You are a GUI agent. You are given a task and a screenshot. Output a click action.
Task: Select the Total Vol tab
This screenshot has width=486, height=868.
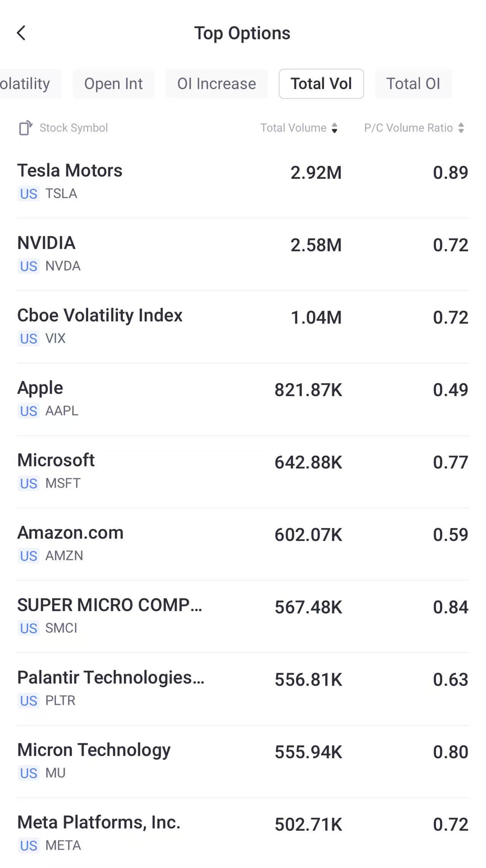[321, 84]
